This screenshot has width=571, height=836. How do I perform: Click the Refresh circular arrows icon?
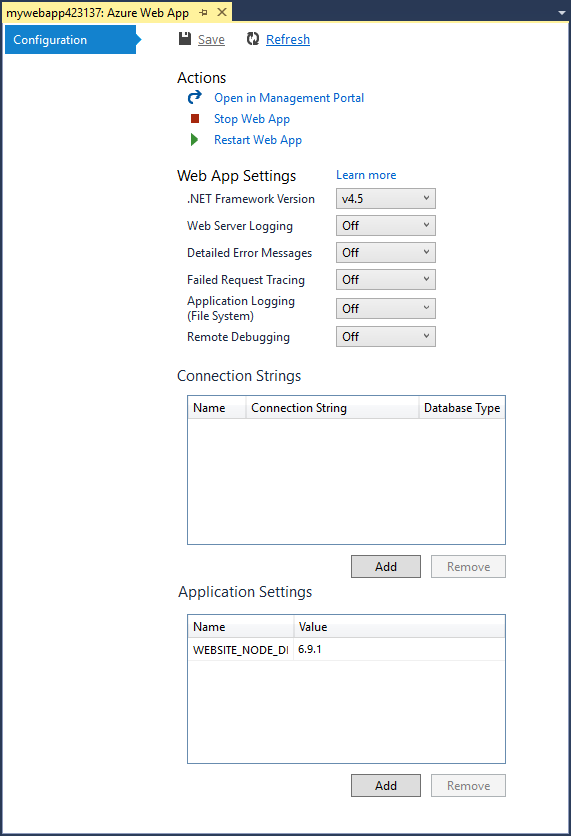point(253,38)
